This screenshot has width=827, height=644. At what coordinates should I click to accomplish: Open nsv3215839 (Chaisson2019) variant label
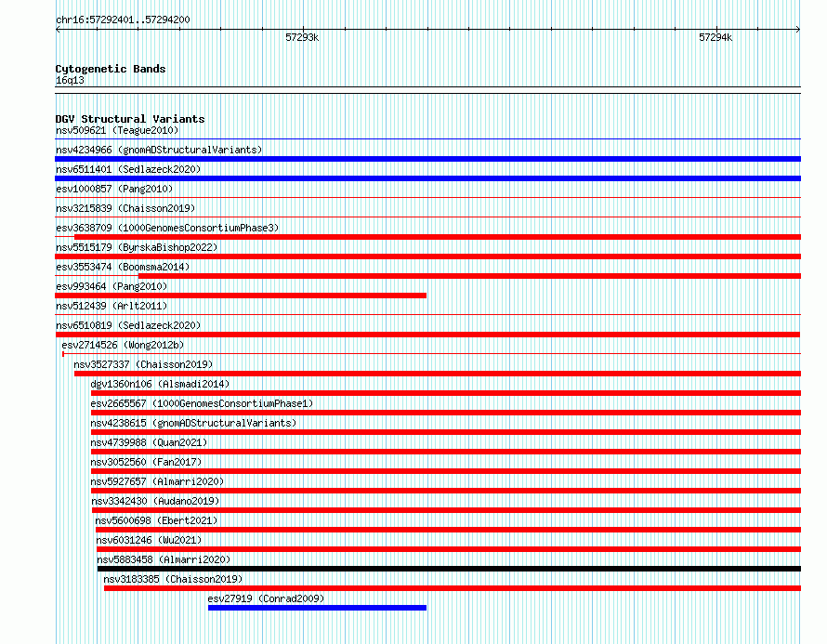pos(125,208)
